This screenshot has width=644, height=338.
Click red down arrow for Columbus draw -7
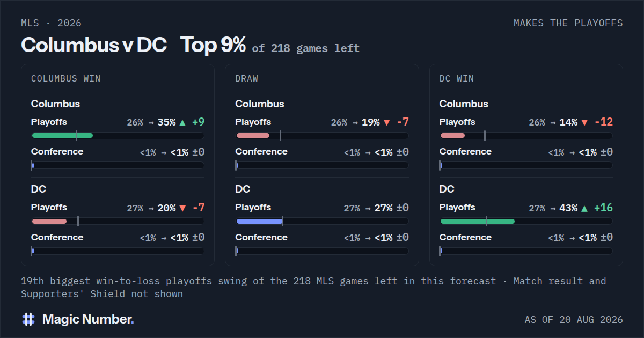pyautogui.click(x=386, y=122)
